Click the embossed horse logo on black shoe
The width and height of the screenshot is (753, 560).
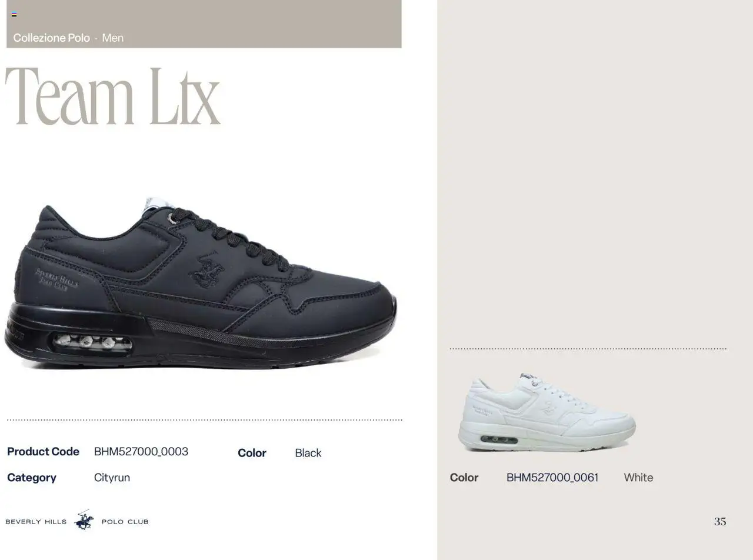tap(207, 271)
